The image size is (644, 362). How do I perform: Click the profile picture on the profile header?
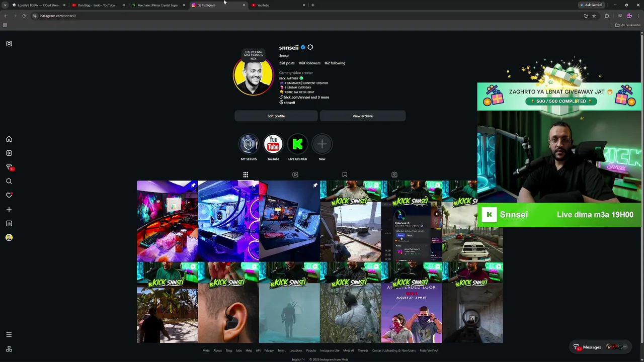253,75
